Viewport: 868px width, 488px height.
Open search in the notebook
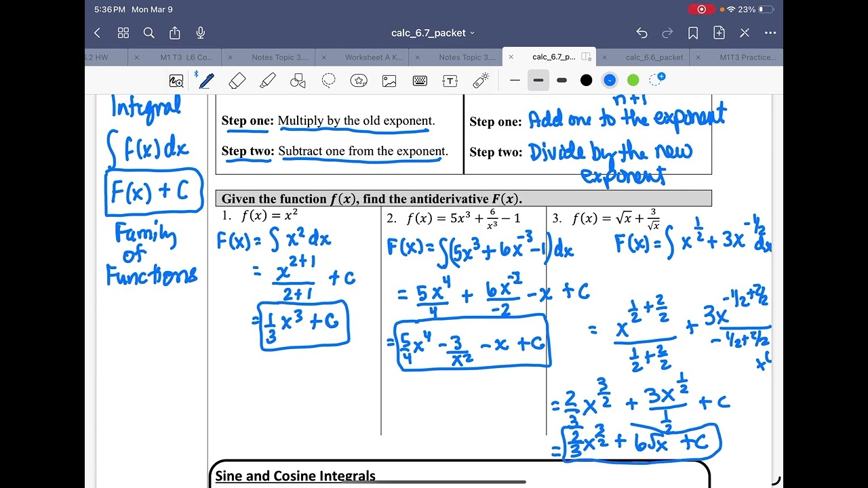tap(149, 33)
